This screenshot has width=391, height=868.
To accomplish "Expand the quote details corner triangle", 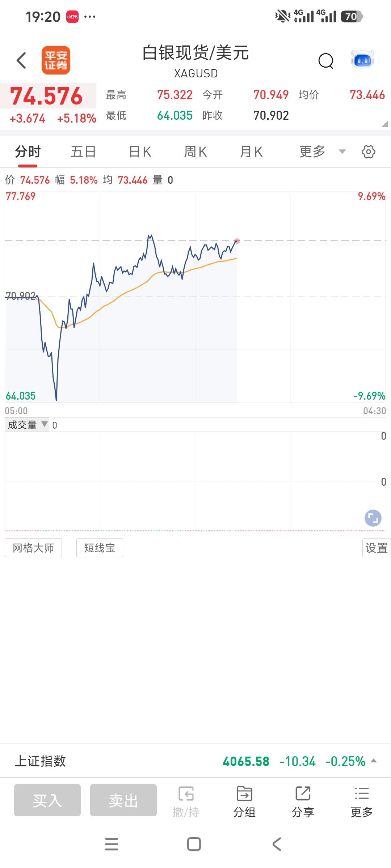I will pyautogui.click(x=385, y=124).
